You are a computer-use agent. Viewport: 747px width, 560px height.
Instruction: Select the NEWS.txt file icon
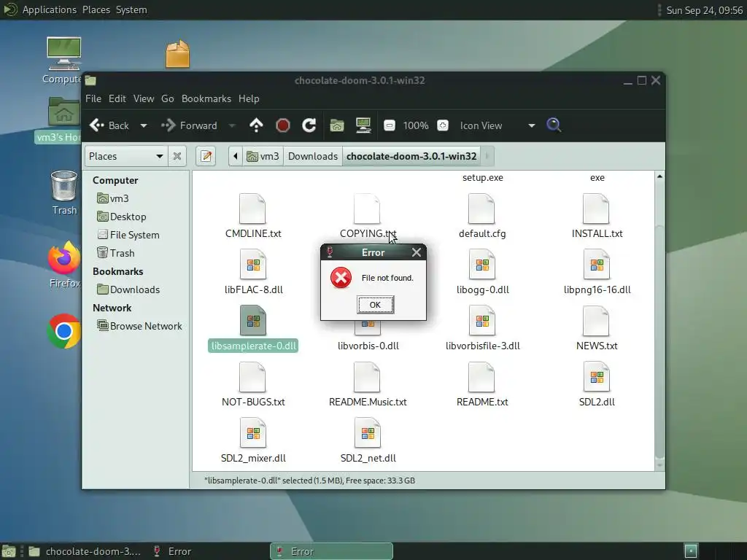pos(597,321)
